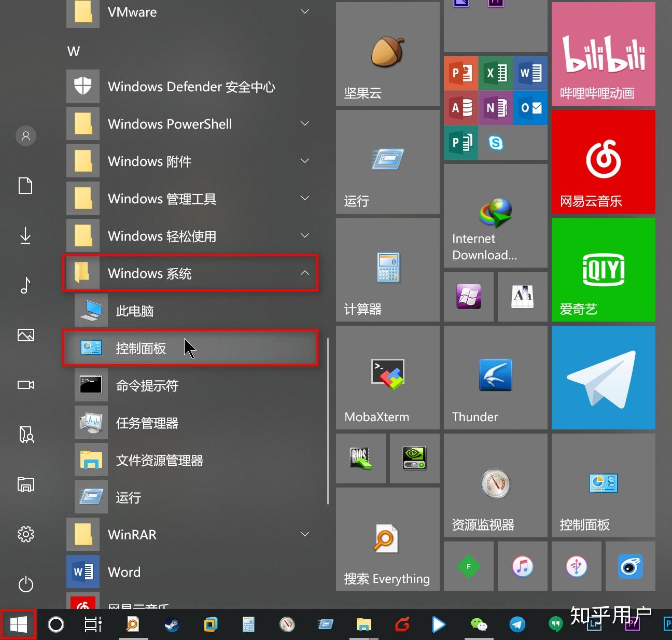Viewport: 672px width, 640px height.
Task: Expand the Windows 轻松使用 folder
Action: (191, 236)
